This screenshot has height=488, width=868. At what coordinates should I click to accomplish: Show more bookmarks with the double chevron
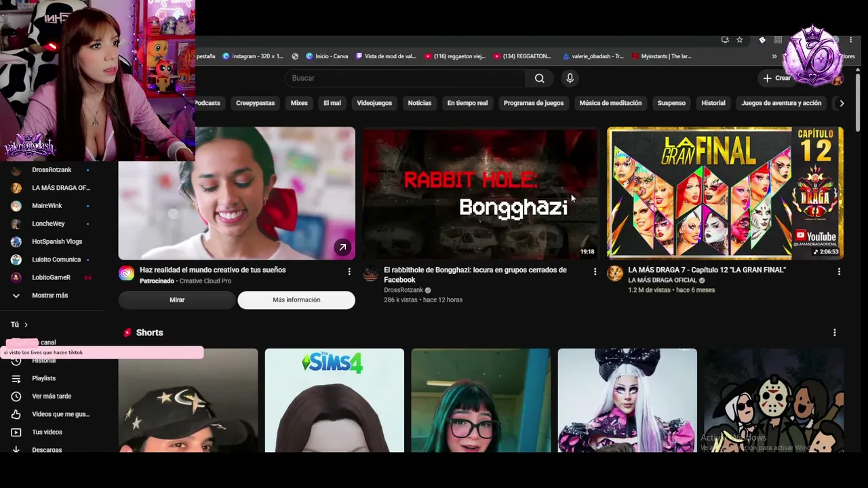pyautogui.click(x=774, y=56)
